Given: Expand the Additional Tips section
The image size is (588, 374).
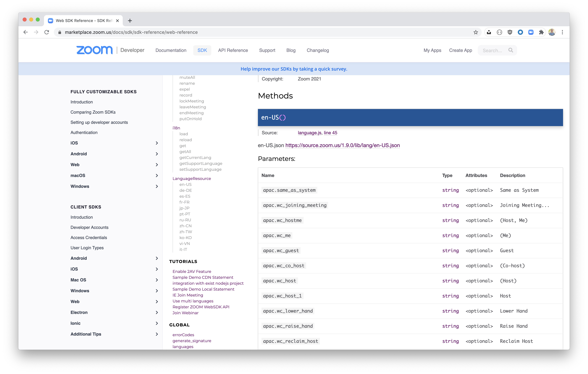Looking at the screenshot, I should pyautogui.click(x=157, y=334).
